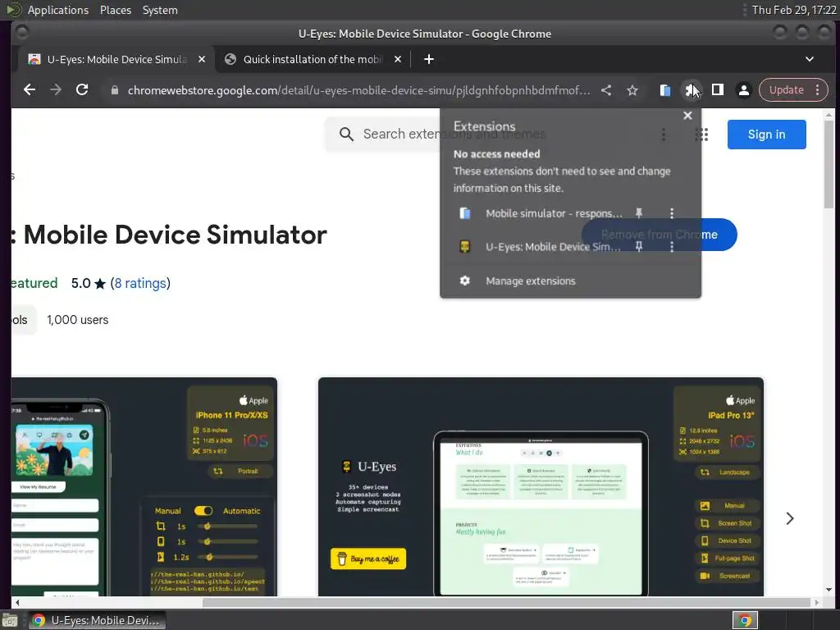Close the Quick installation tab
This screenshot has width=840, height=630.
pyautogui.click(x=398, y=59)
